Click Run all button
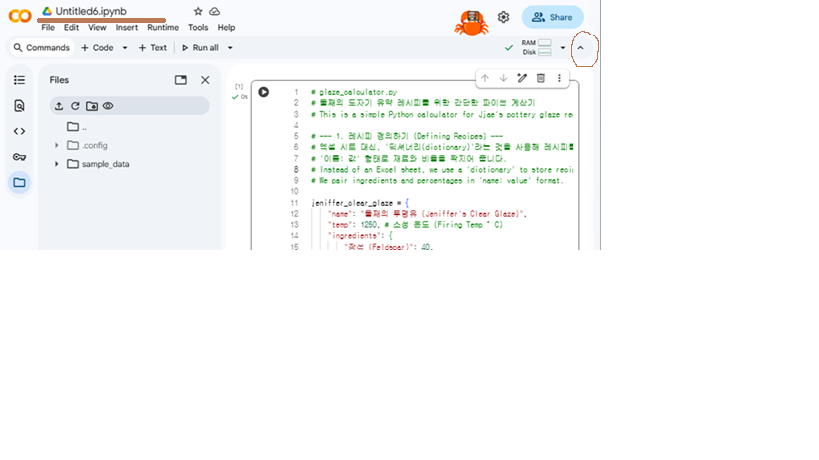Image resolution: width=819 pixels, height=460 pixels. pos(200,48)
